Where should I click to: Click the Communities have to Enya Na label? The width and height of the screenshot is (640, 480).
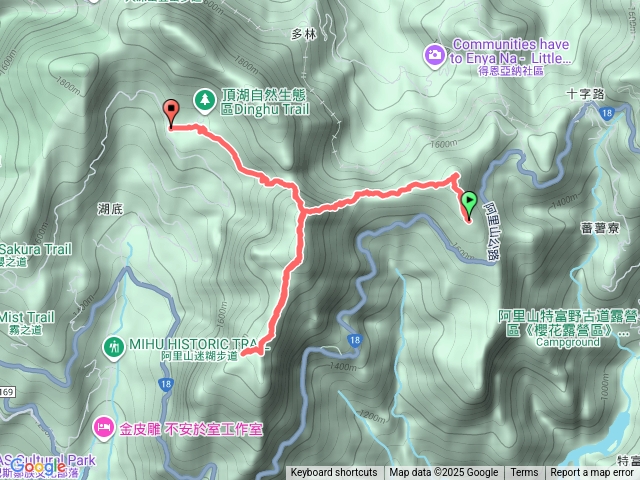click(x=510, y=51)
